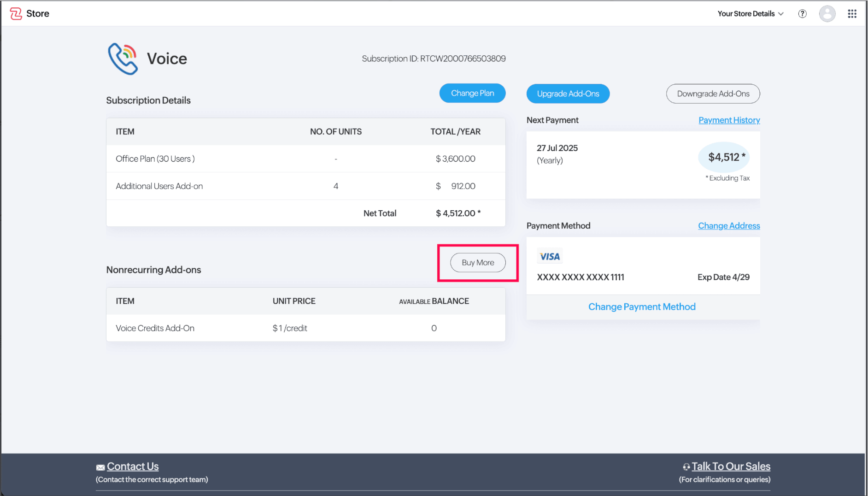868x496 pixels.
Task: Click the VISA card logo
Action: coord(550,257)
